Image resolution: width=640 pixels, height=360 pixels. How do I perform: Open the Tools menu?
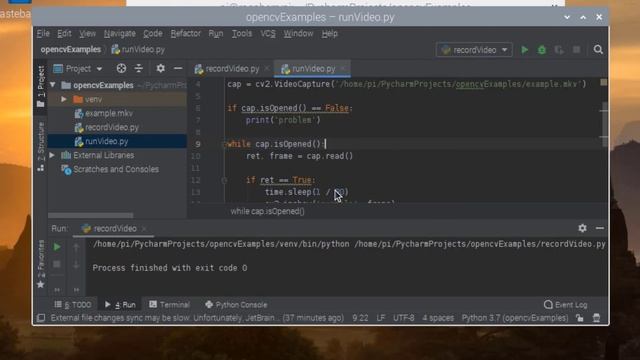(242, 33)
